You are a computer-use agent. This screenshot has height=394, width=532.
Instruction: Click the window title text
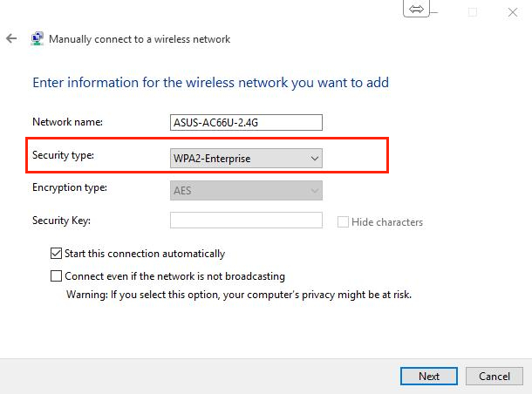[x=140, y=39]
